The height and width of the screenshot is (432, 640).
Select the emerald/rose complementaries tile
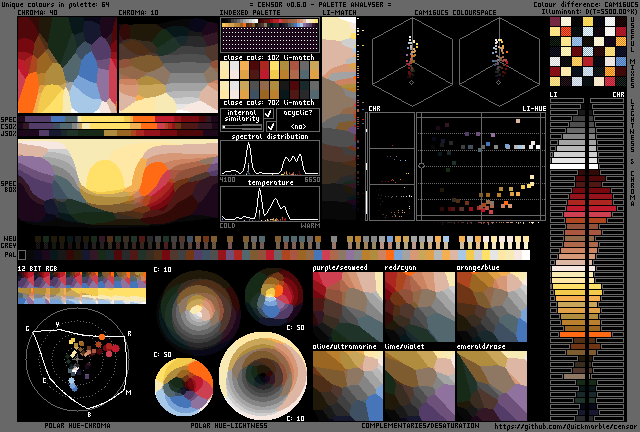click(492, 386)
